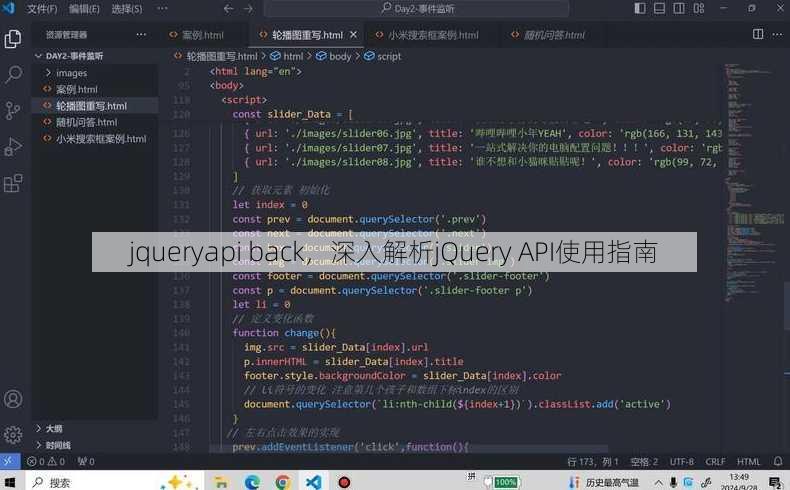Change line ending via CRLF status item
The image size is (790, 490).
715,461
